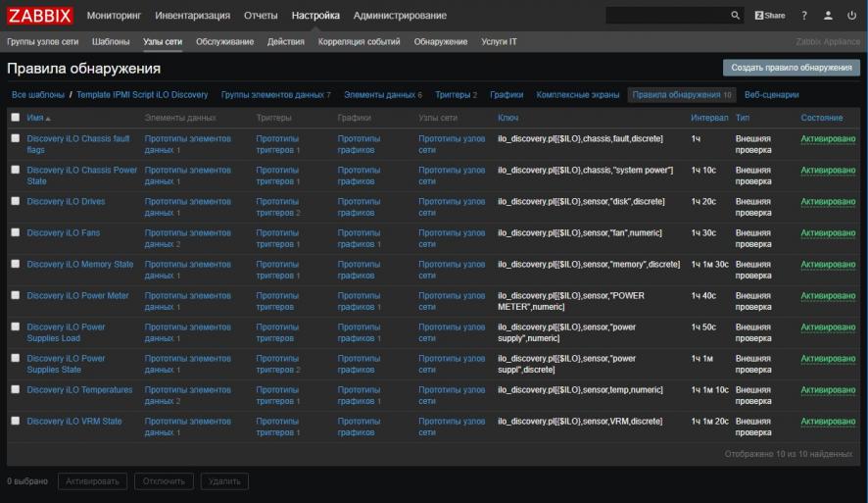Click the logout power icon
Viewport: 868px width, 503px height.
click(850, 16)
